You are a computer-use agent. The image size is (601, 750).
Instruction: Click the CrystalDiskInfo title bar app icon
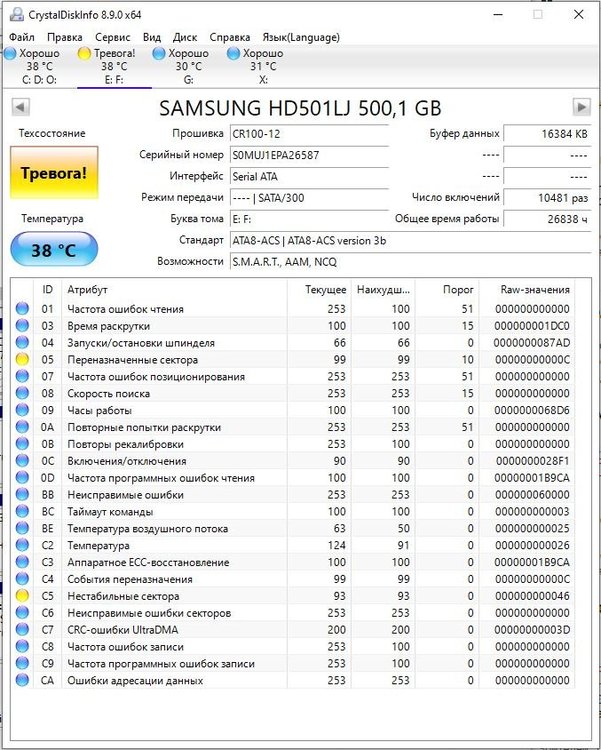[x=16, y=14]
